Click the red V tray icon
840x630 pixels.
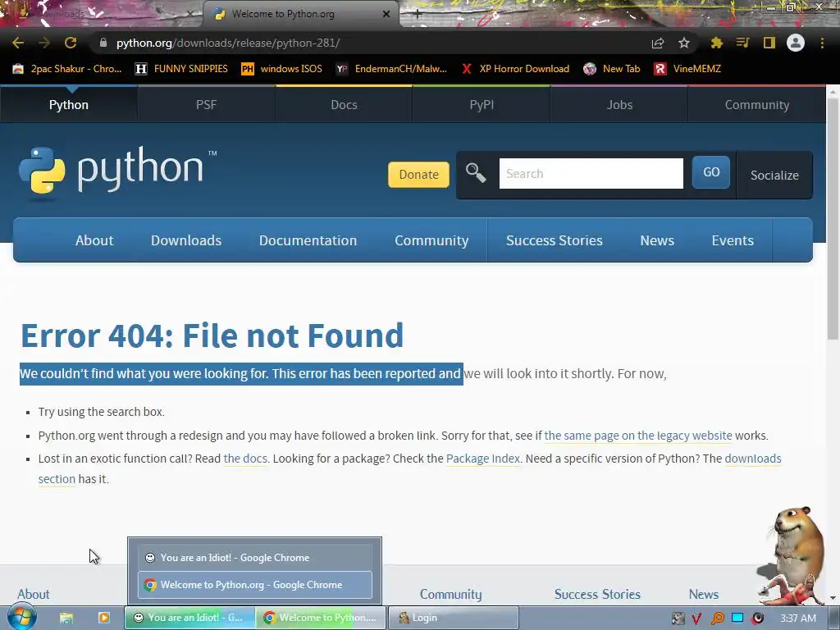pos(696,619)
